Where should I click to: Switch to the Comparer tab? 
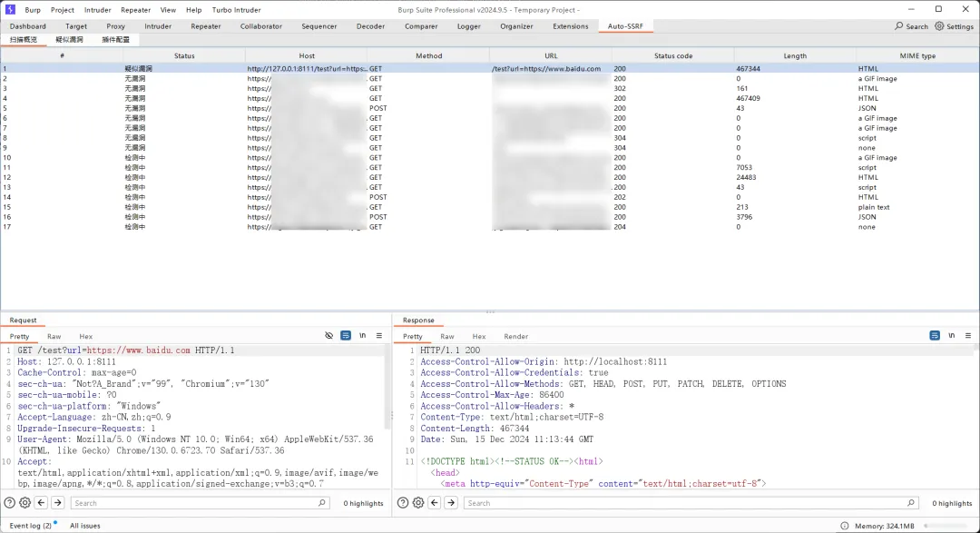click(421, 26)
